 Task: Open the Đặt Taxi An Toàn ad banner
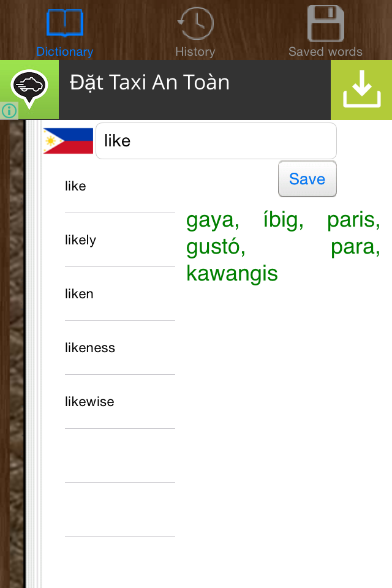click(196, 89)
